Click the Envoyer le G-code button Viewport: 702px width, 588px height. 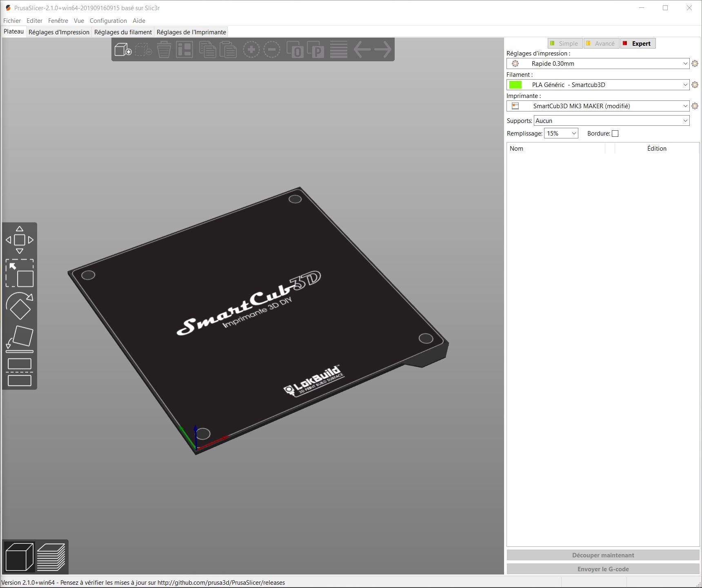[x=603, y=569]
